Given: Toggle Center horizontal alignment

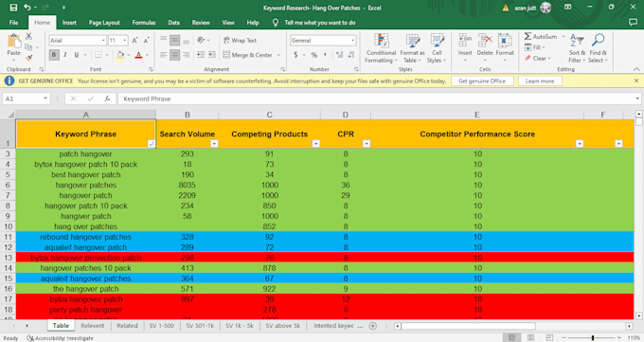Looking at the screenshot, I should (x=174, y=55).
